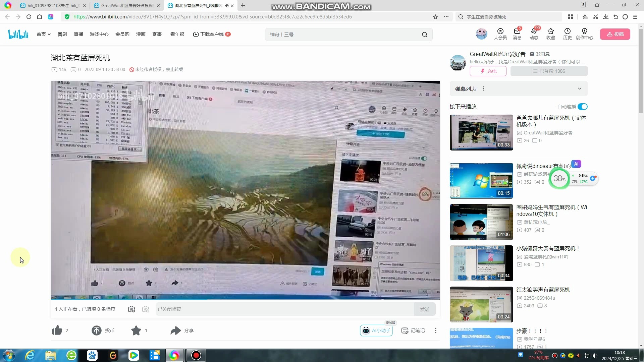Open the 漫画 nav item

coord(141,34)
